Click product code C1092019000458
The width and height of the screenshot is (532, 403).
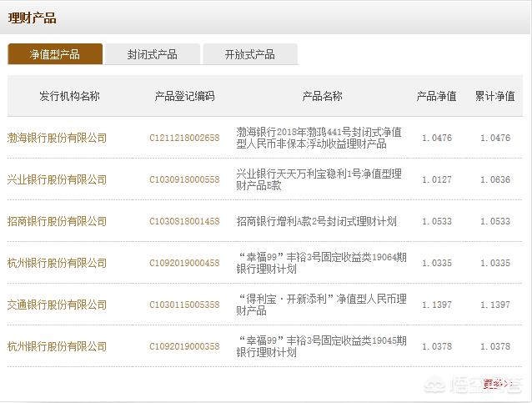tap(184, 263)
